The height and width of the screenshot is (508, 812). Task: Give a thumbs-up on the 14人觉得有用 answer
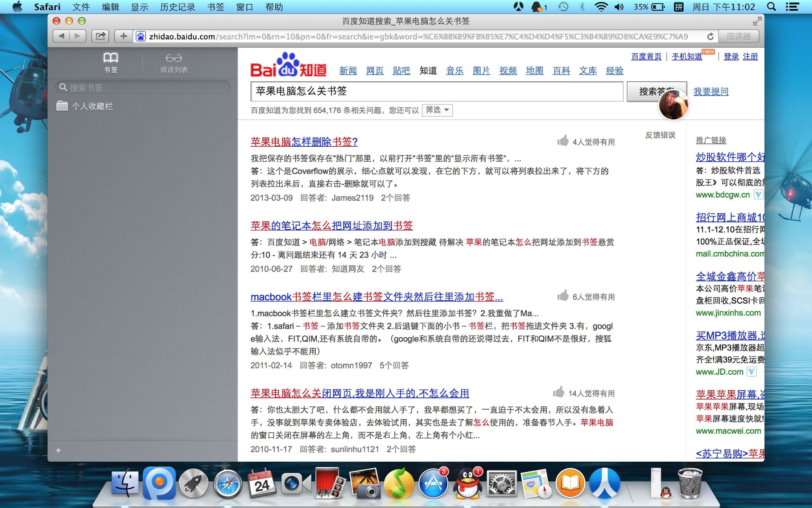[x=558, y=391]
